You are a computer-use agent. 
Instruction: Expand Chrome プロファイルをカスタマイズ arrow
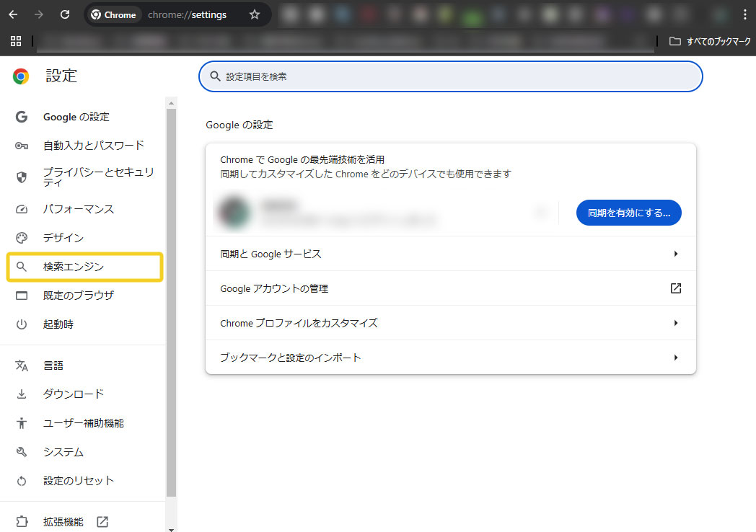[x=675, y=323]
